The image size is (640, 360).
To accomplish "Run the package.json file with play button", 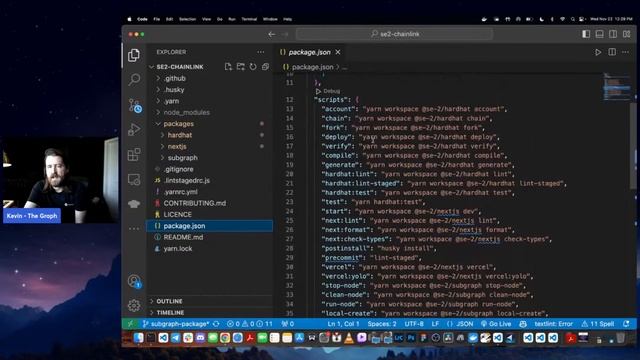I will (x=598, y=52).
